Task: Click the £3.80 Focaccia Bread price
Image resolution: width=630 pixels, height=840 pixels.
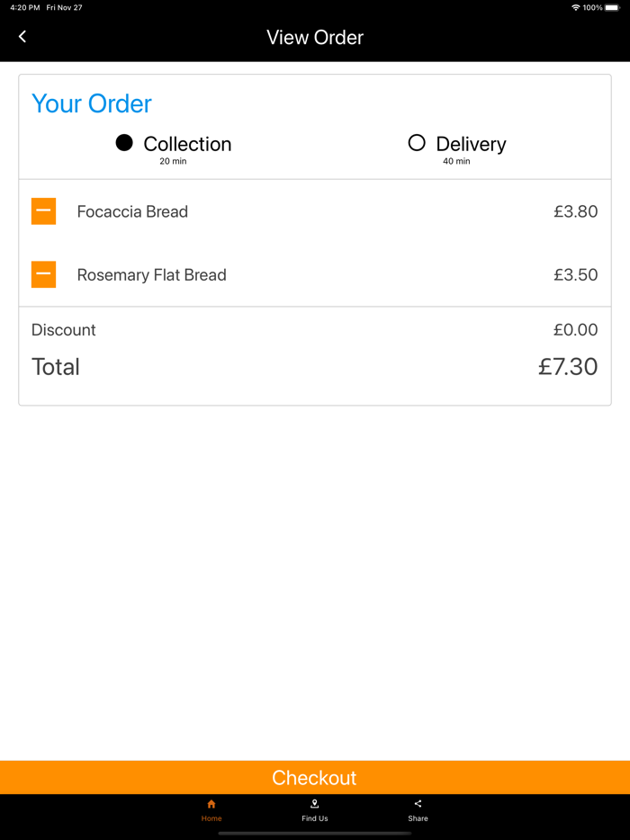Action: click(575, 212)
